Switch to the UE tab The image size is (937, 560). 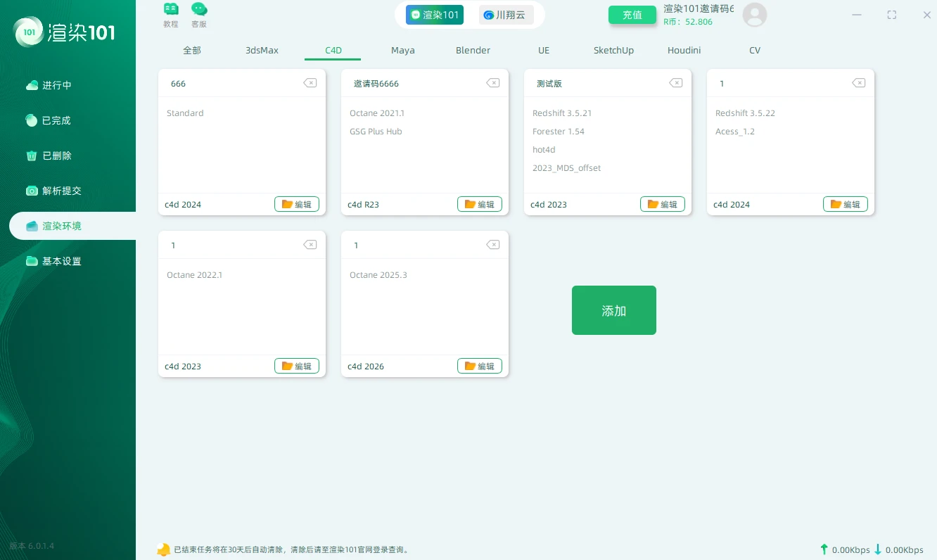pyautogui.click(x=544, y=51)
